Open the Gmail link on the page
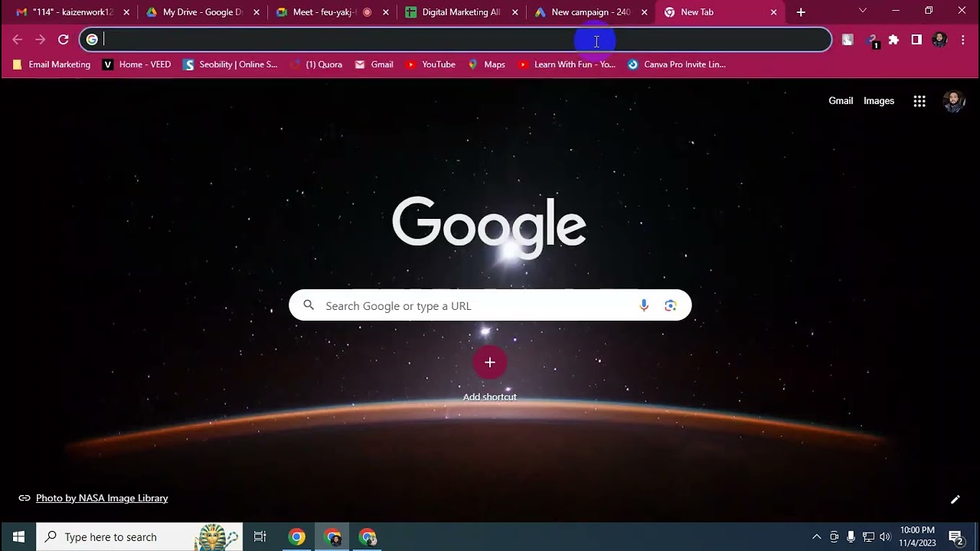980x551 pixels. [x=841, y=101]
